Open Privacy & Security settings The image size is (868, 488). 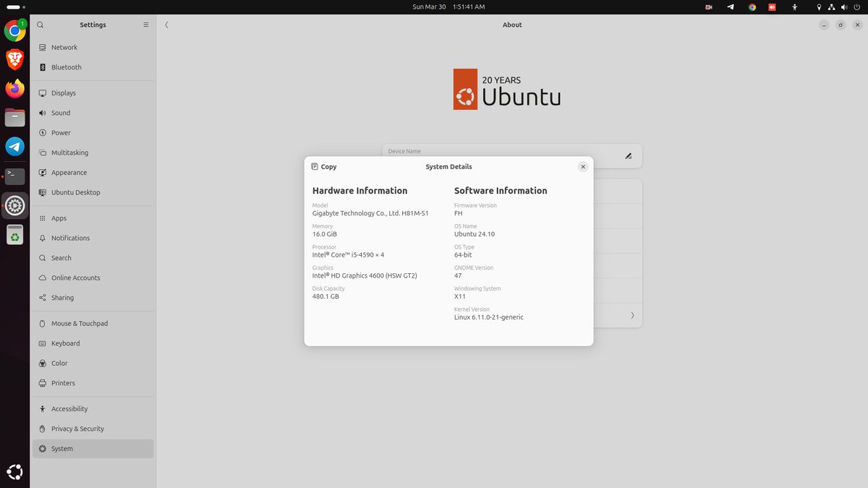click(x=93, y=429)
